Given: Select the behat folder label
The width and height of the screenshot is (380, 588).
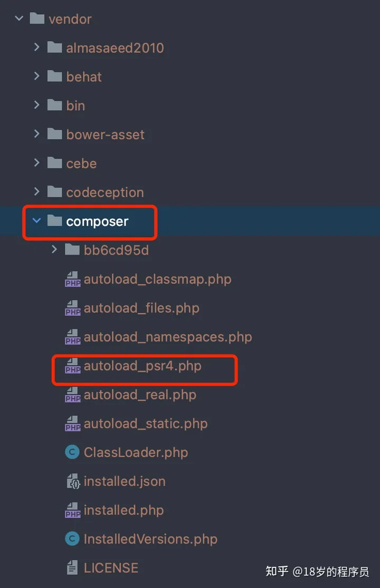Looking at the screenshot, I should coord(84,77).
